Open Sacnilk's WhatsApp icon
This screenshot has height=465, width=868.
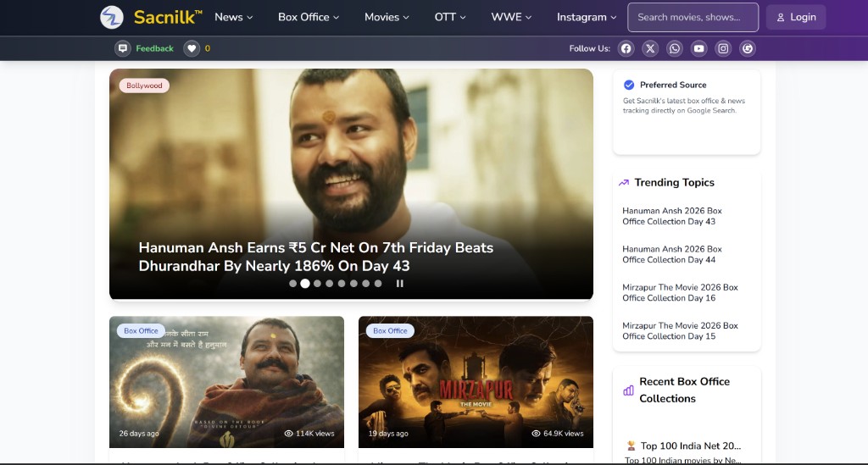674,48
